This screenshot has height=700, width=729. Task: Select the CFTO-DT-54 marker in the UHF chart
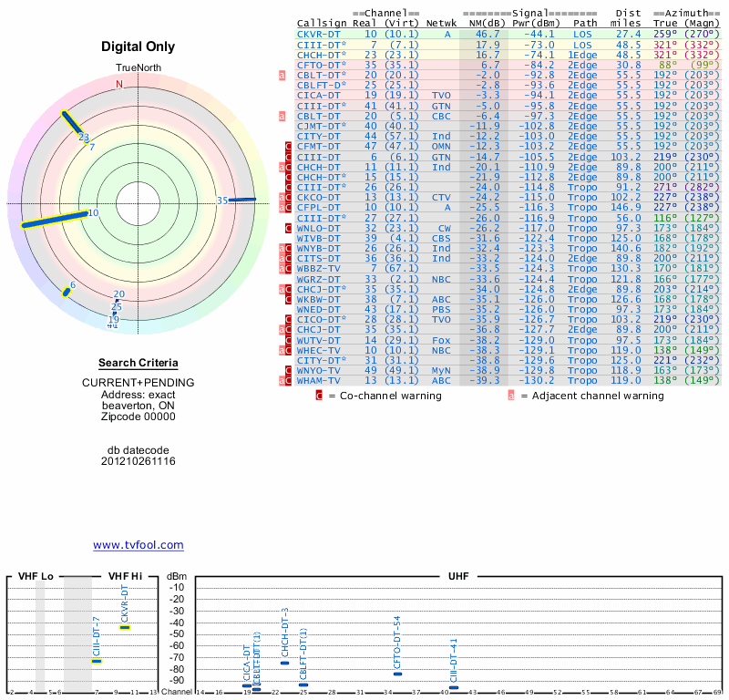pos(397,673)
